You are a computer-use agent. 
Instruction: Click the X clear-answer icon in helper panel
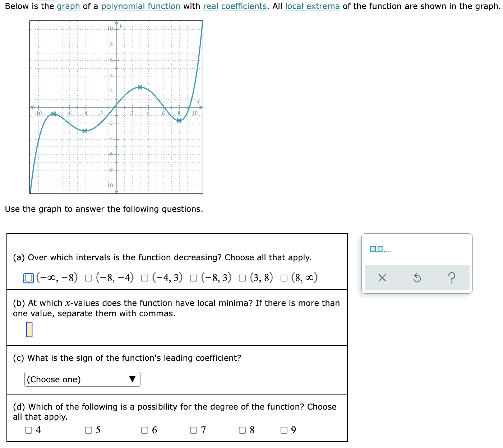coord(382,277)
